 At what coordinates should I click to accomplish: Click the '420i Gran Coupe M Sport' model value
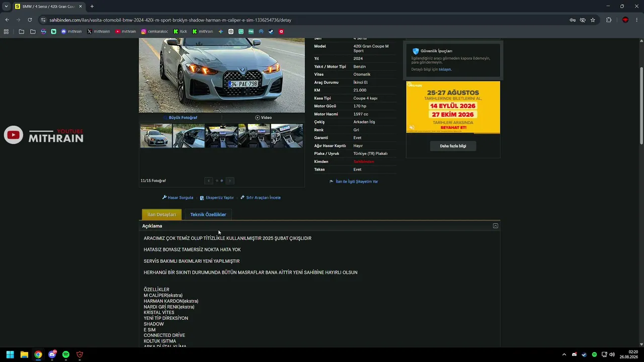click(x=371, y=48)
